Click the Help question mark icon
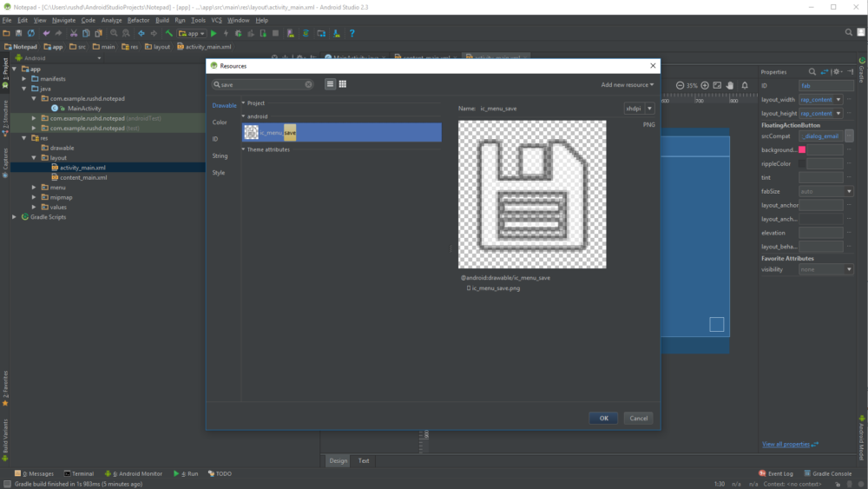This screenshot has height=489, width=868. pos(352,34)
